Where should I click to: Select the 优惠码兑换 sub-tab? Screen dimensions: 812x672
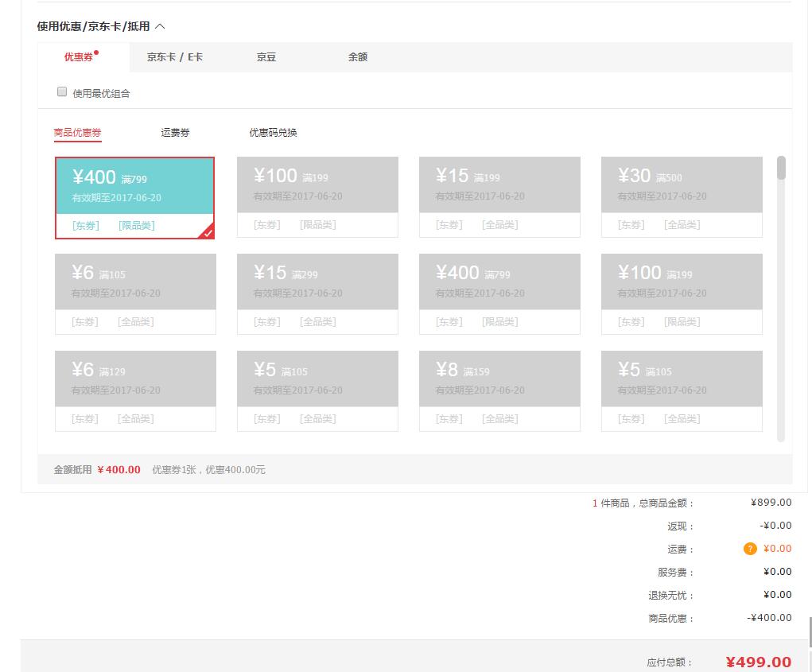click(273, 133)
